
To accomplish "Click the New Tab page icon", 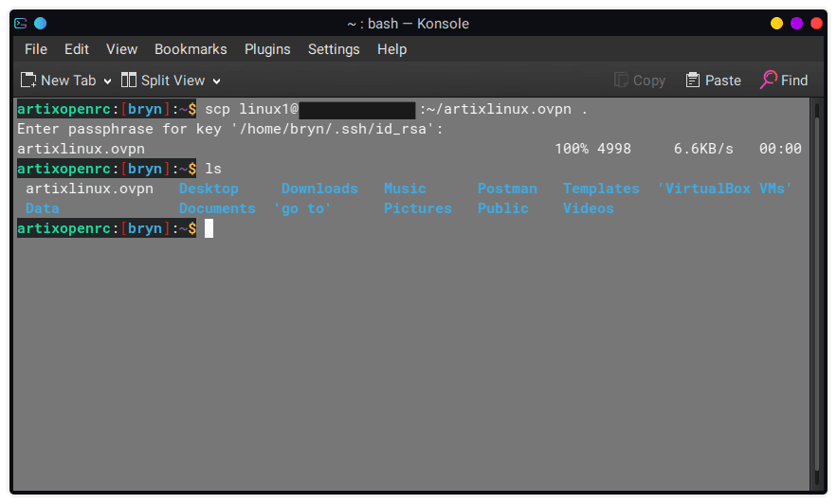I will (28, 80).
